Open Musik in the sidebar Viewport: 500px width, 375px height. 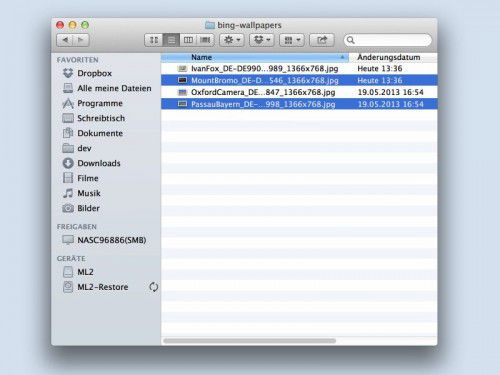(x=82, y=193)
